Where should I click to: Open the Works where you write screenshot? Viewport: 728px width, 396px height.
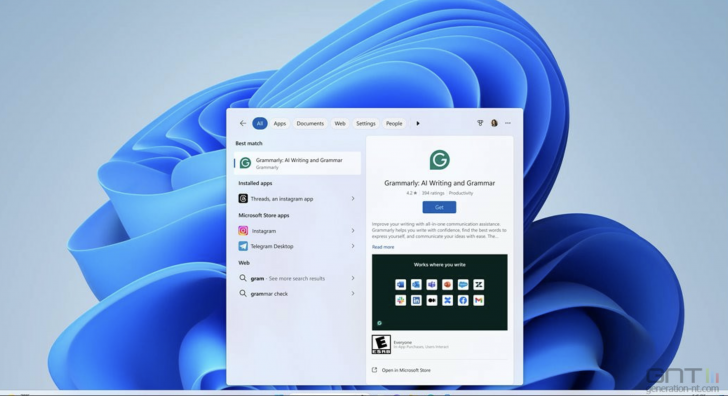(x=440, y=292)
